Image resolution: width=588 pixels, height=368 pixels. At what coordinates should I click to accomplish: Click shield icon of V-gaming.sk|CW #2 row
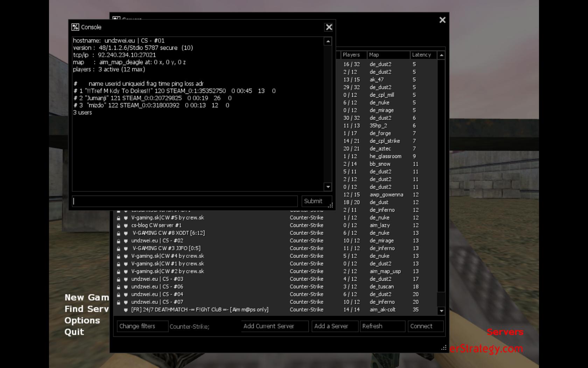click(x=126, y=272)
